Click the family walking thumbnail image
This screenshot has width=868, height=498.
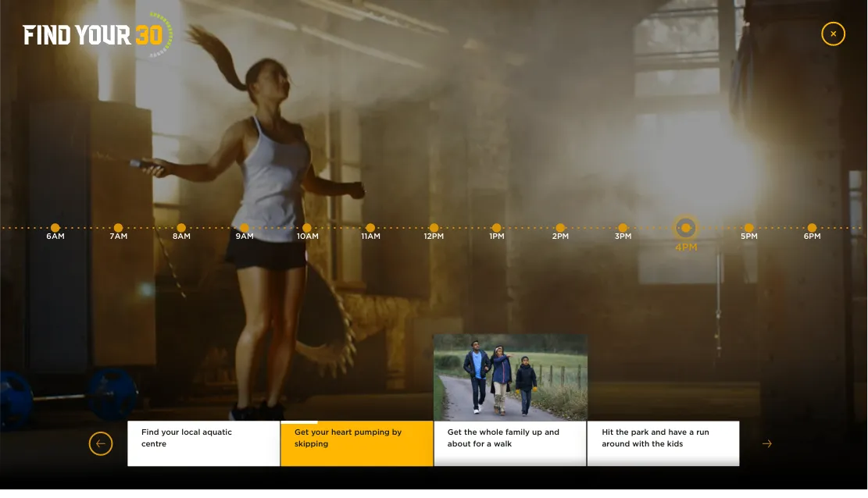point(510,377)
